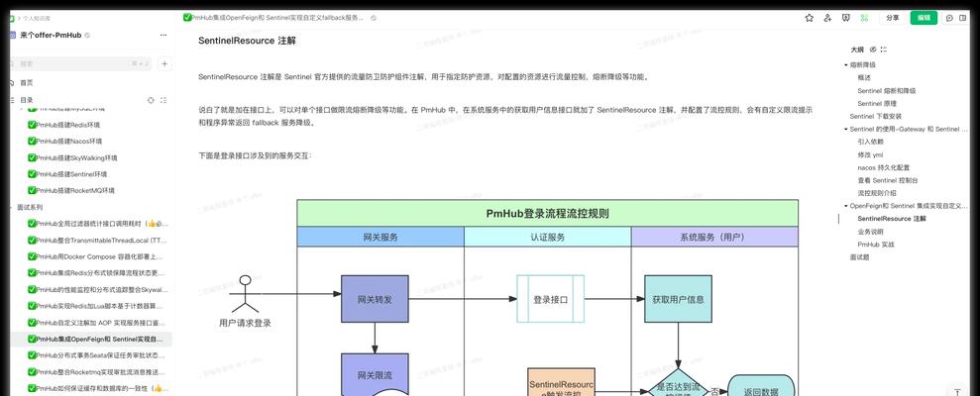Open PmHub整合TransmittableThreadLocal document
Image resolution: width=980 pixels, height=396 pixels.
[x=98, y=240]
